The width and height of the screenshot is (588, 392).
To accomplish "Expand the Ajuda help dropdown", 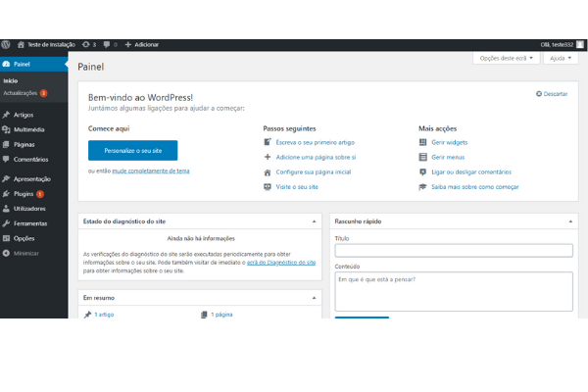I will (x=561, y=58).
